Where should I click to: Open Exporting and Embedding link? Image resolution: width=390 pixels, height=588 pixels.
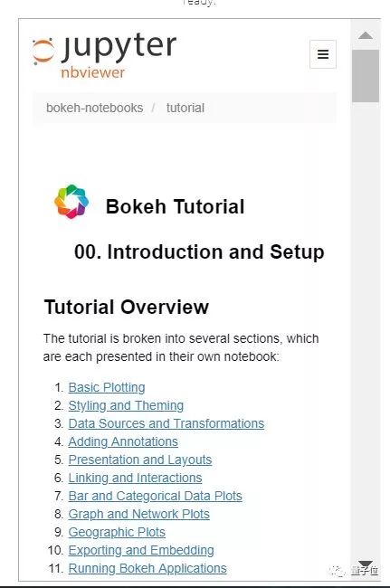coord(141,550)
